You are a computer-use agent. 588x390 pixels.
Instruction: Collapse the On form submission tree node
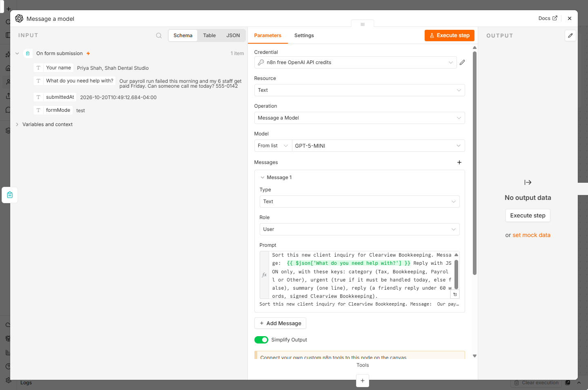click(17, 53)
